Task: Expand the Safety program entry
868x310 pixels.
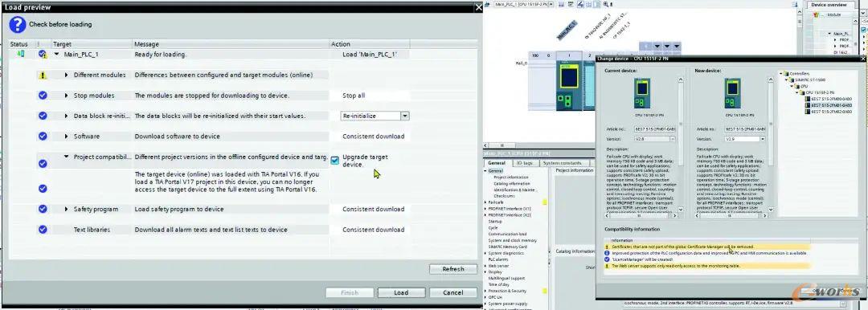Action: pyautogui.click(x=67, y=210)
